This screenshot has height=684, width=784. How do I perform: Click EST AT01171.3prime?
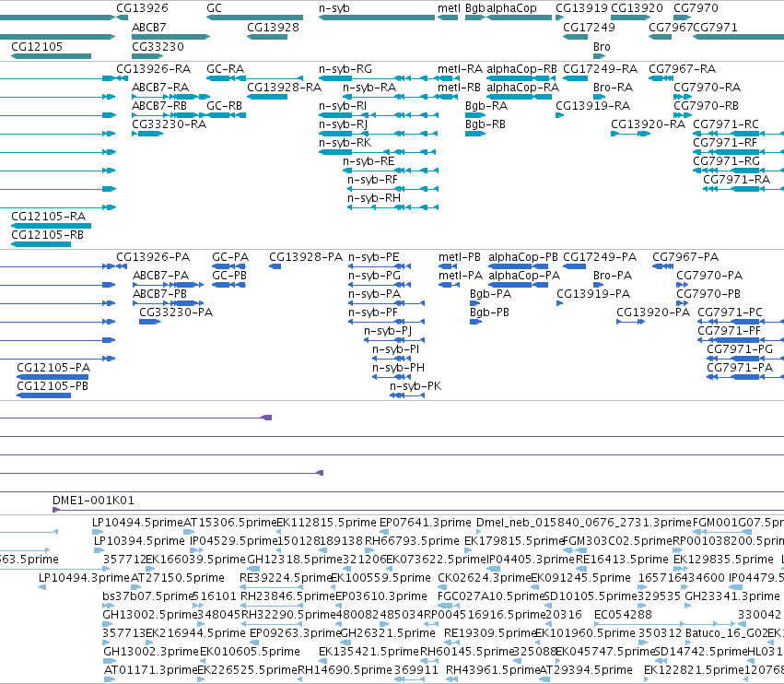[110, 679]
